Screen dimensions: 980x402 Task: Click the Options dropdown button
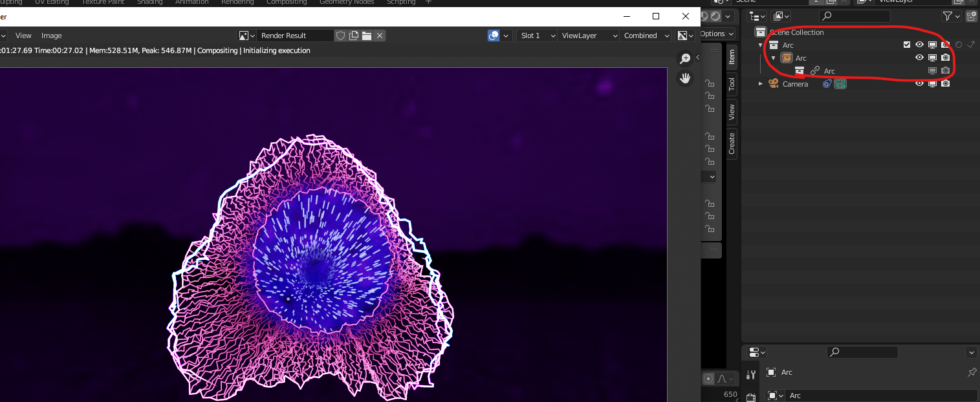(717, 34)
